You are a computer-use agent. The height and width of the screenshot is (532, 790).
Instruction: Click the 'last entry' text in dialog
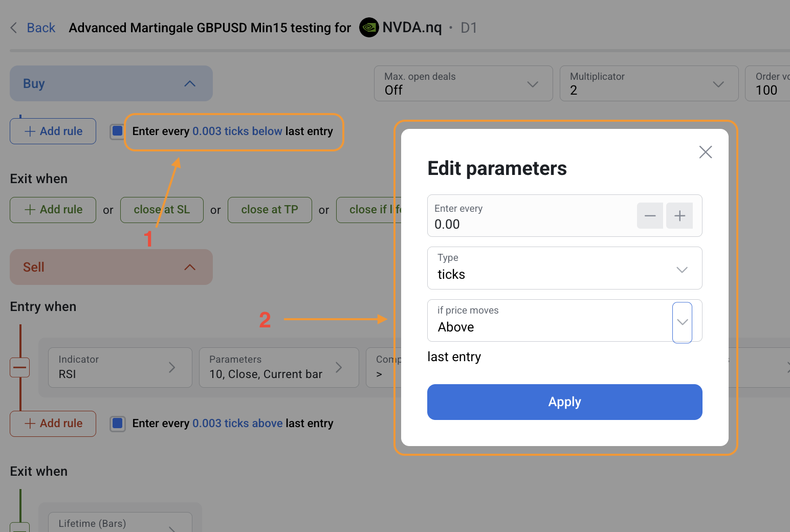click(x=454, y=357)
